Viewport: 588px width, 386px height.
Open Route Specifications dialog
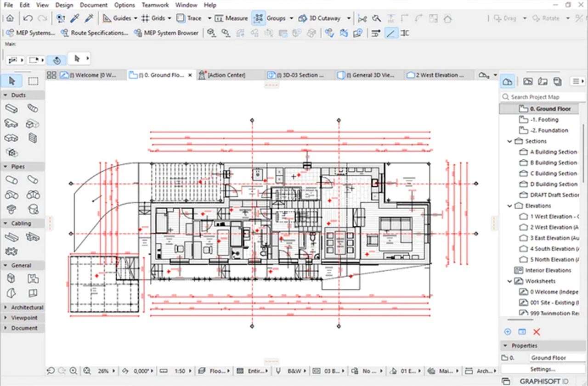94,33
